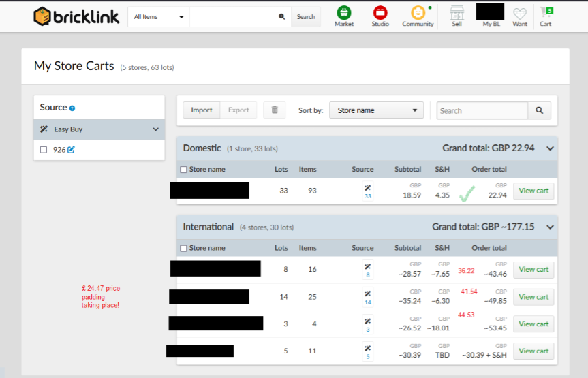Collapse the Domestic carts section

(x=551, y=148)
